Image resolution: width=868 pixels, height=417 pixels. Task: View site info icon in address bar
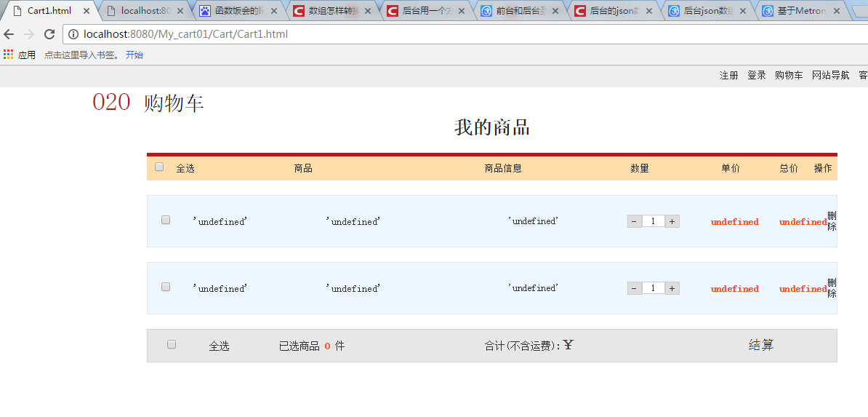click(x=73, y=34)
